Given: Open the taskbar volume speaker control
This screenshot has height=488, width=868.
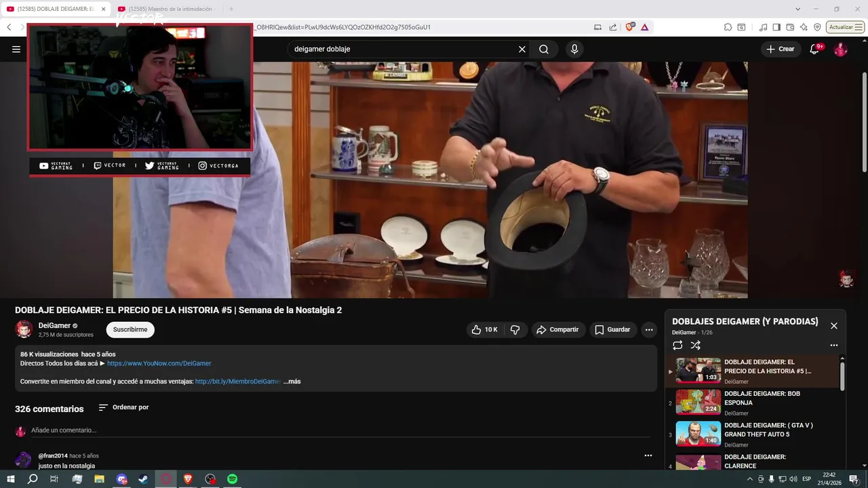Looking at the screenshot, I should pos(793,479).
